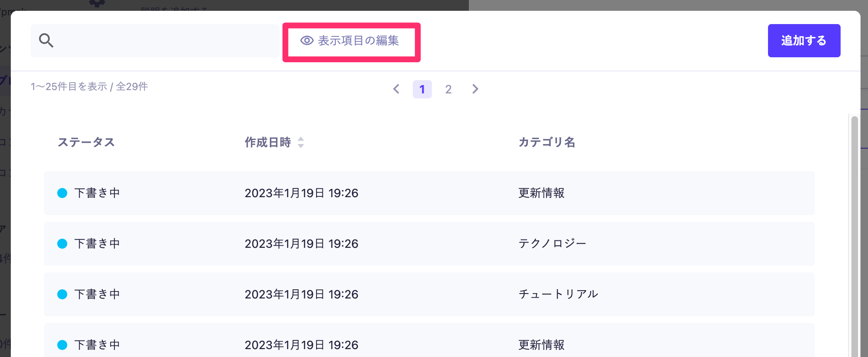Click the magnifying glass search icon
868x357 pixels.
(46, 41)
